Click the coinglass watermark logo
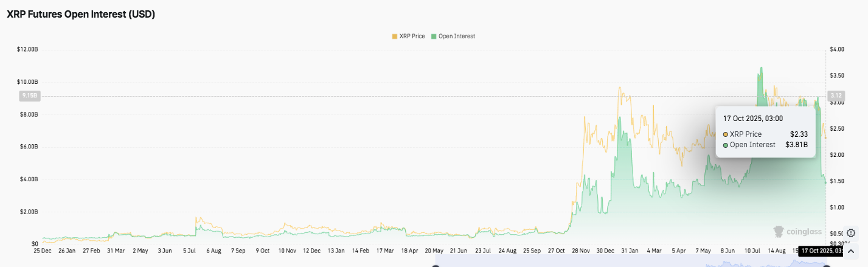The width and height of the screenshot is (868, 267). coord(797,232)
